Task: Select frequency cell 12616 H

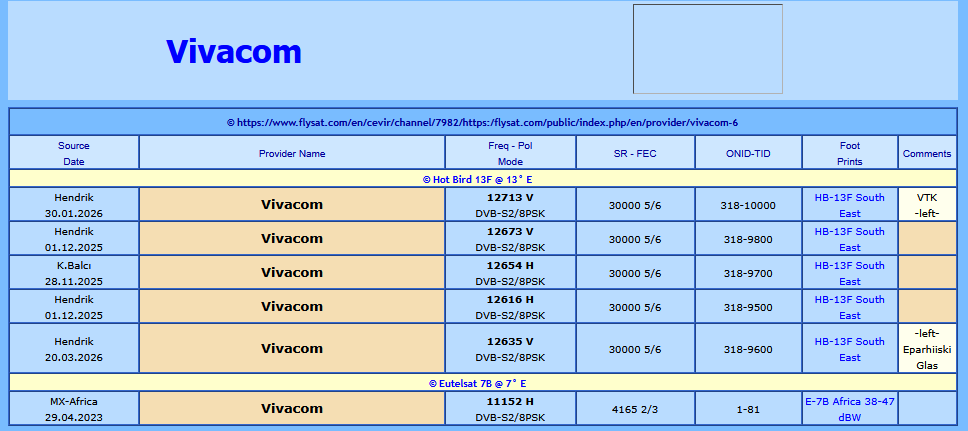Action: click(511, 306)
